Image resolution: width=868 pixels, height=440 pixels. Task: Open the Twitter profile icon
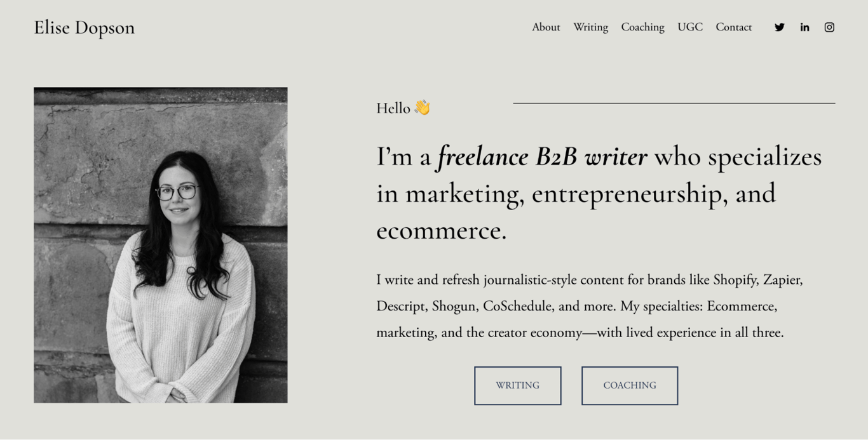click(x=779, y=27)
